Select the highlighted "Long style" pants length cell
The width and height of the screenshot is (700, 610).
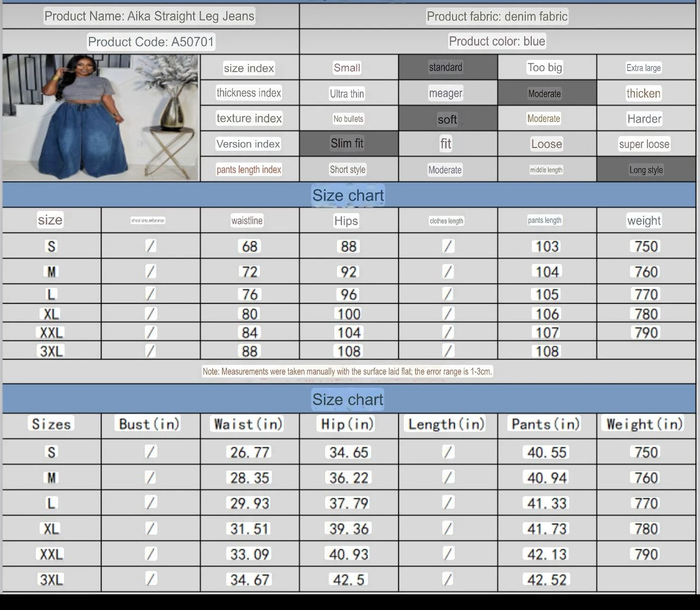click(646, 169)
